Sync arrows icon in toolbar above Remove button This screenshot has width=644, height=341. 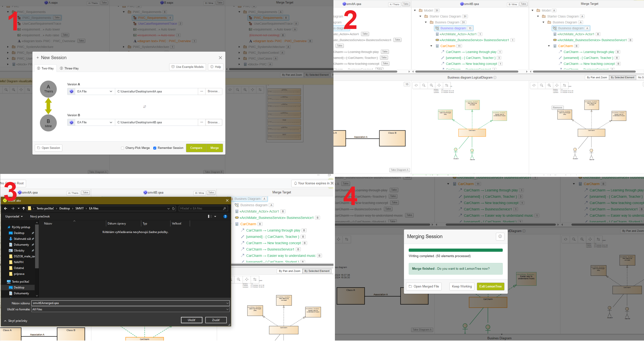coord(565,85)
